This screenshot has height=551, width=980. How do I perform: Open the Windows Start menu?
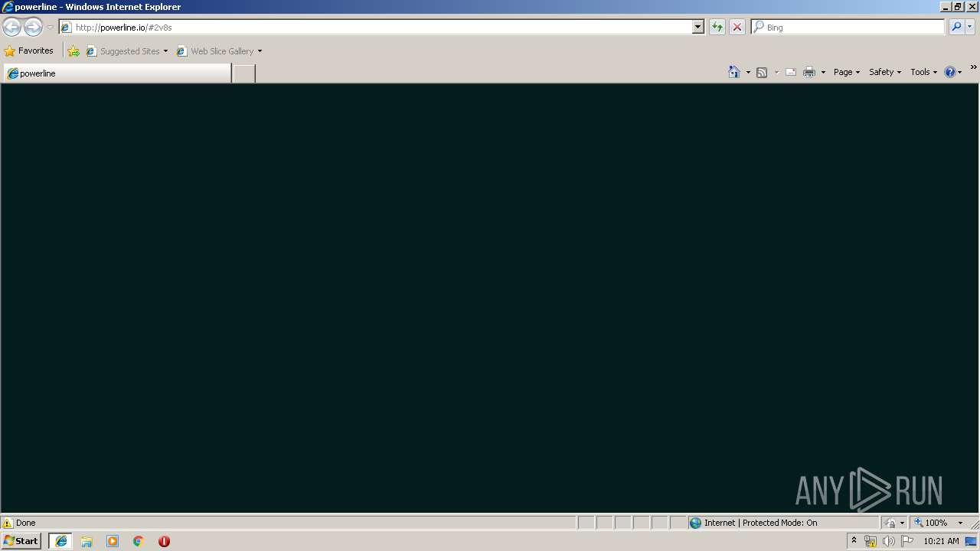21,541
